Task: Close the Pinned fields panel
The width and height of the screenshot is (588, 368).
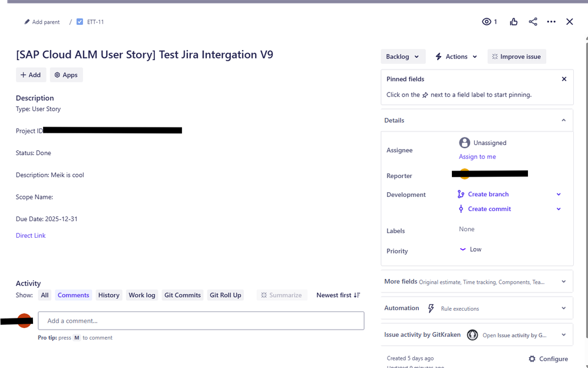Action: pyautogui.click(x=564, y=79)
